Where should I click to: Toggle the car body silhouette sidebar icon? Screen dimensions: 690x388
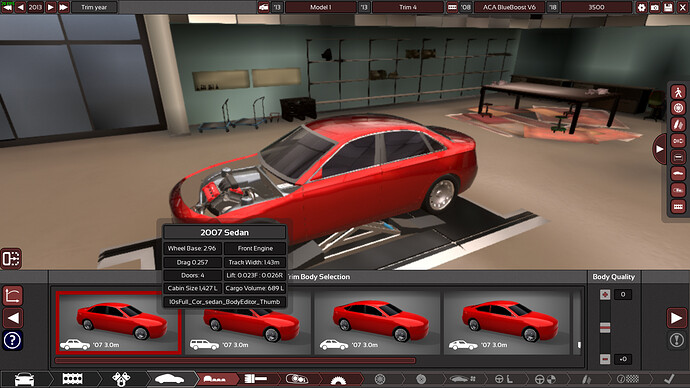678,173
